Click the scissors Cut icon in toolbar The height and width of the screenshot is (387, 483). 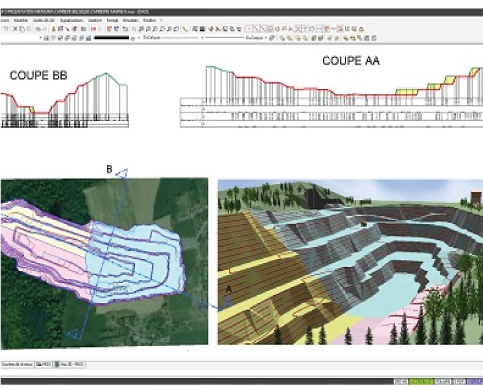(15, 29)
